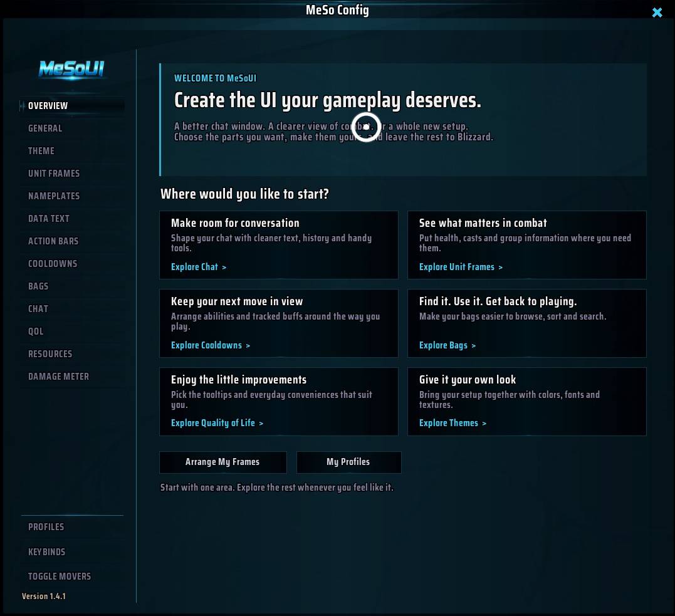The width and height of the screenshot is (675, 616).
Task: Open the Damage Meter section
Action: (x=72, y=376)
